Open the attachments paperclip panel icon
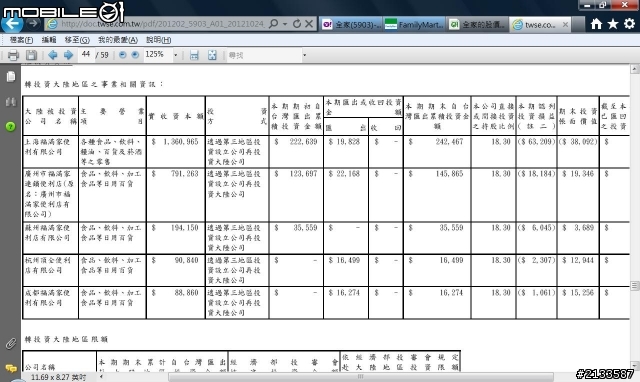The image size is (640, 382). point(11,344)
